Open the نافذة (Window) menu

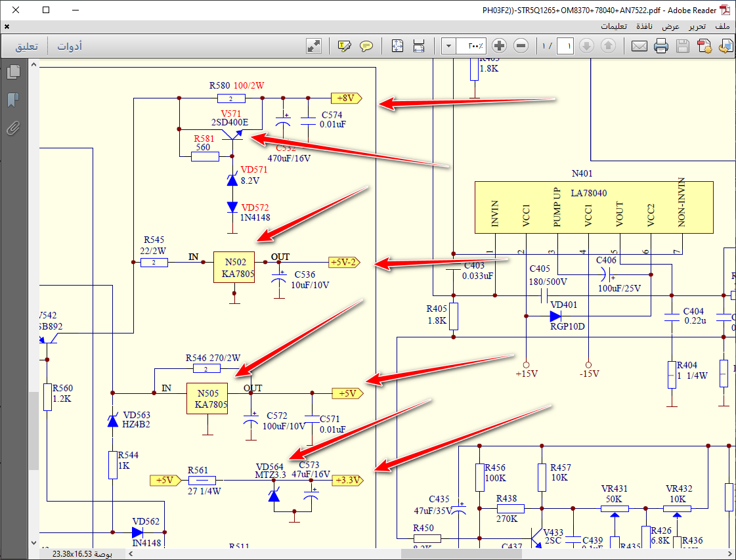point(644,26)
